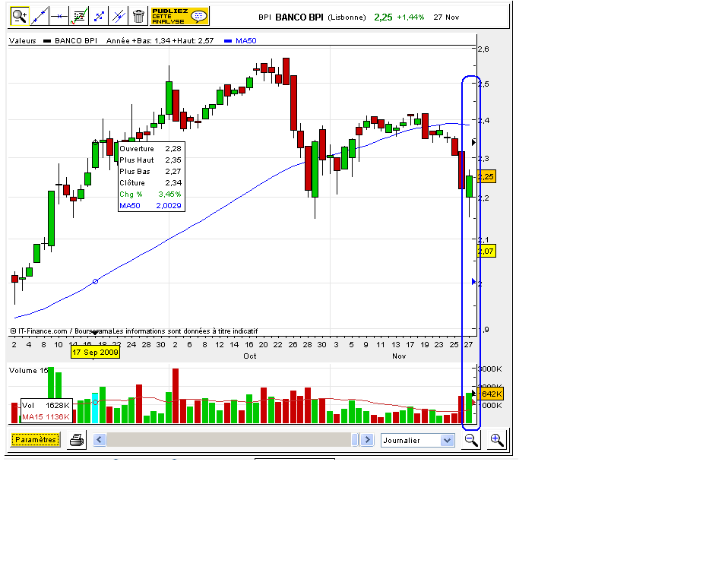
Task: Click the 2,07 price tag on axis
Action: [x=486, y=252]
